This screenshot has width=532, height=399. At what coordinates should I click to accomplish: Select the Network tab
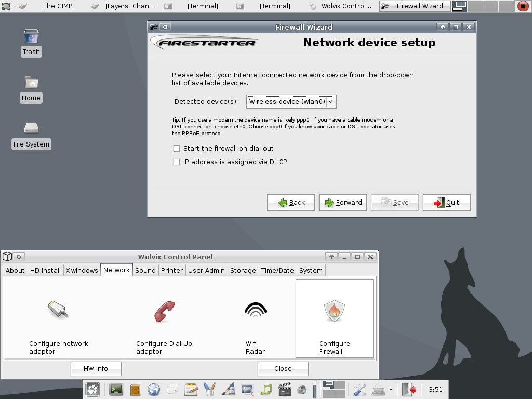(x=116, y=270)
